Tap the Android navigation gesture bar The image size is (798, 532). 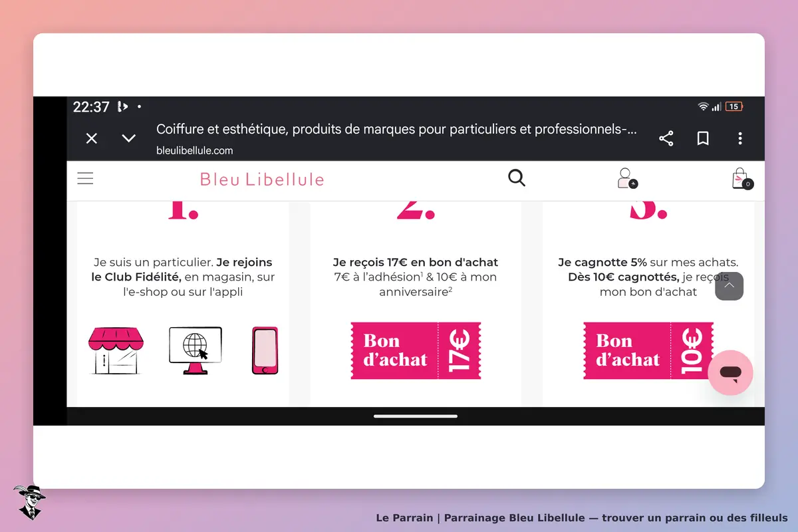416,416
